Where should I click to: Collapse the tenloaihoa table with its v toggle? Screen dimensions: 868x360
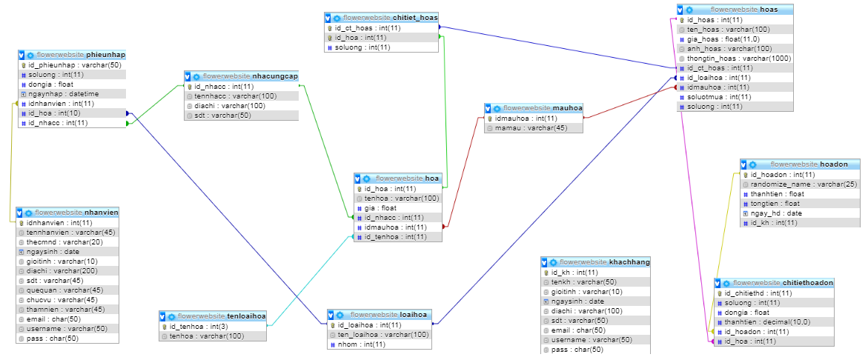click(163, 316)
